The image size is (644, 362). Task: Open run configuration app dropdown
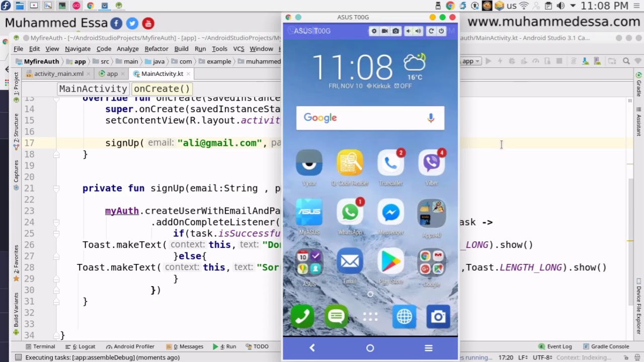pos(471,61)
